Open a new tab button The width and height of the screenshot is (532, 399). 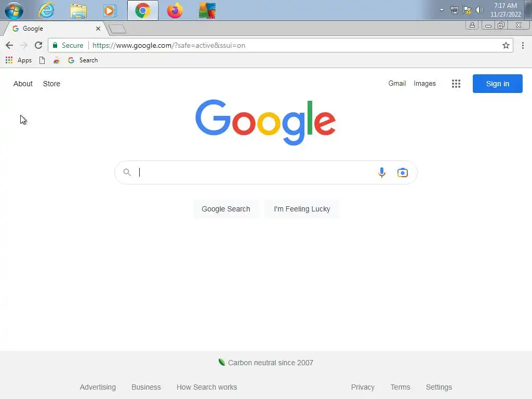(118, 29)
